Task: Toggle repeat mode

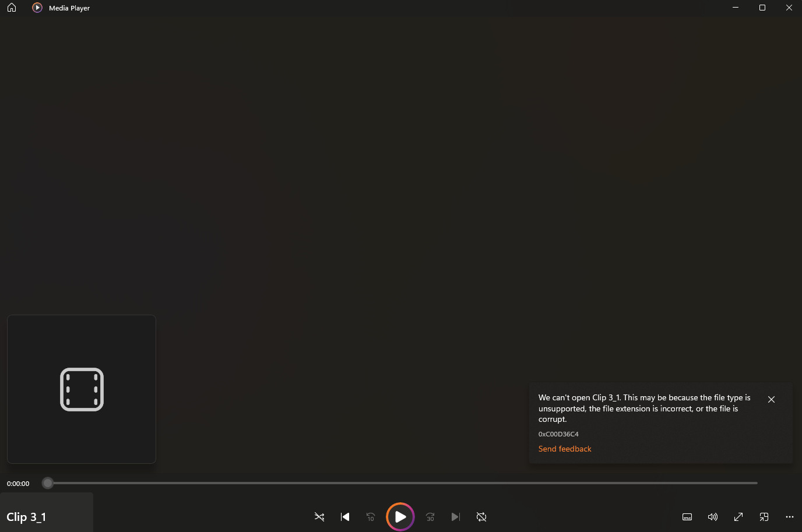Action: [481, 517]
